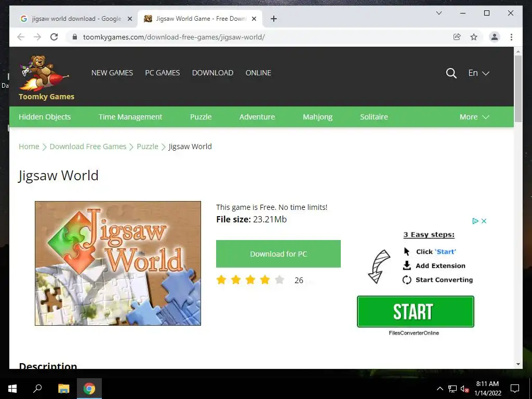The height and width of the screenshot is (399, 532).
Task: Close the Google search tab
Action: (x=129, y=19)
